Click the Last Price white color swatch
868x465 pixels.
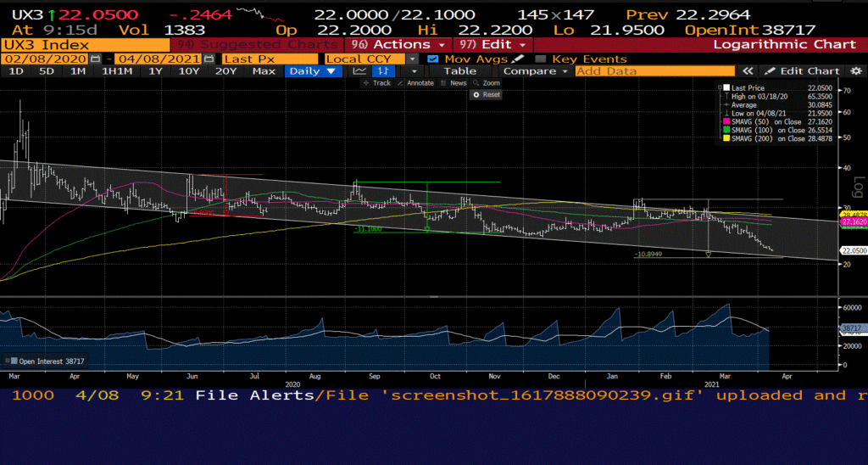pyautogui.click(x=726, y=87)
